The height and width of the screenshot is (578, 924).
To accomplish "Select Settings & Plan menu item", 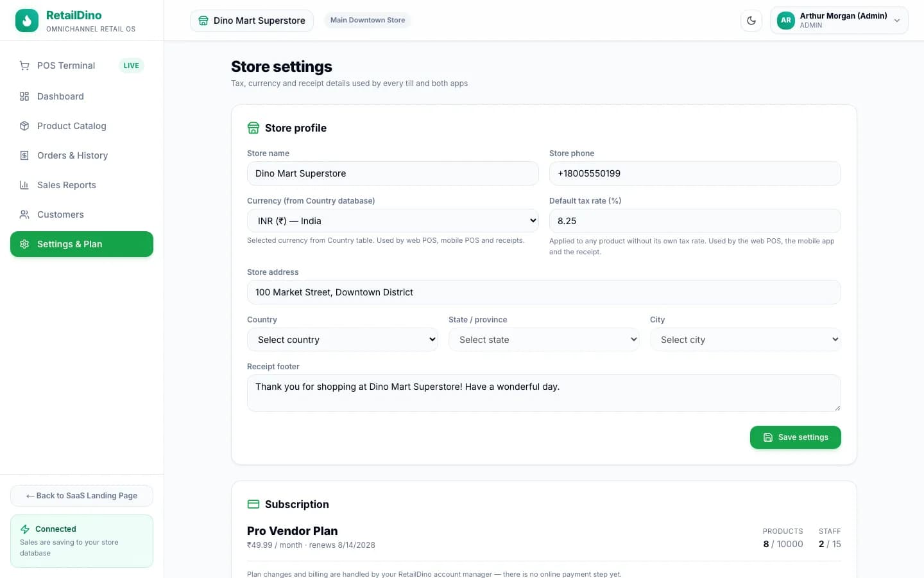I will pos(81,244).
